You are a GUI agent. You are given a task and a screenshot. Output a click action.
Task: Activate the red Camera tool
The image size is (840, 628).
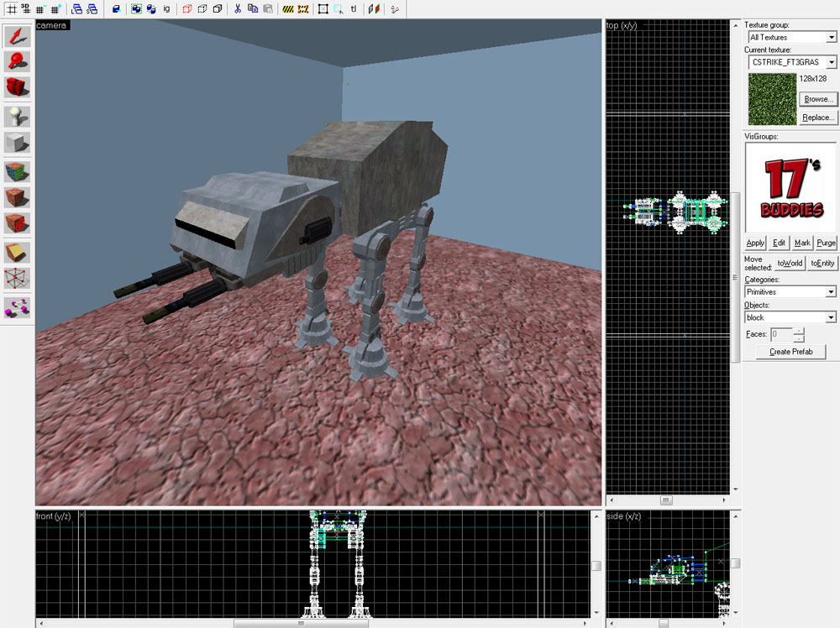pyautogui.click(x=17, y=87)
